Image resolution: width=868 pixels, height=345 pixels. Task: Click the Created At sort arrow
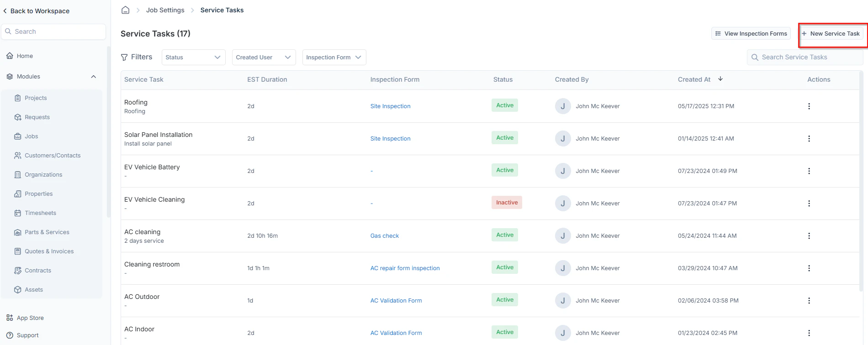pos(720,79)
